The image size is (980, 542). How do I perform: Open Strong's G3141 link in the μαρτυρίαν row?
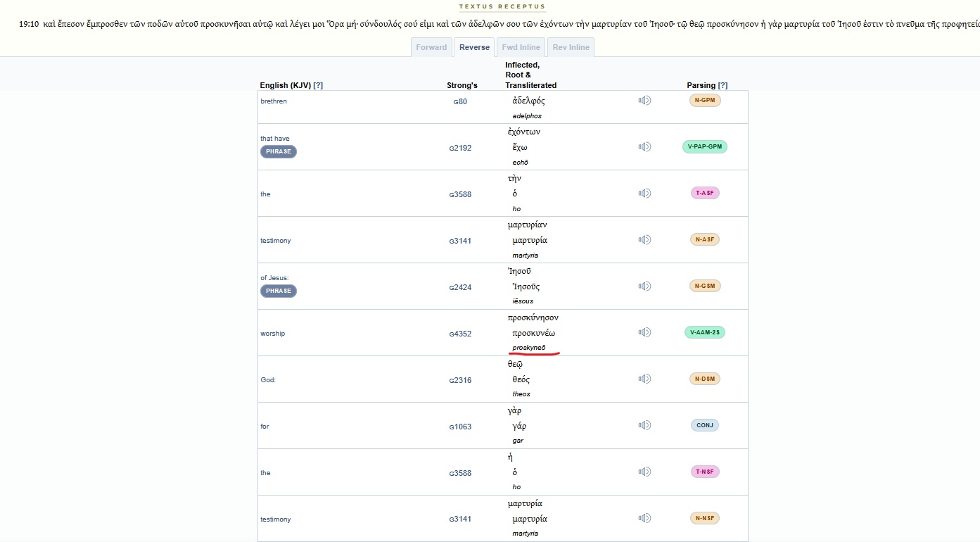[x=460, y=241]
